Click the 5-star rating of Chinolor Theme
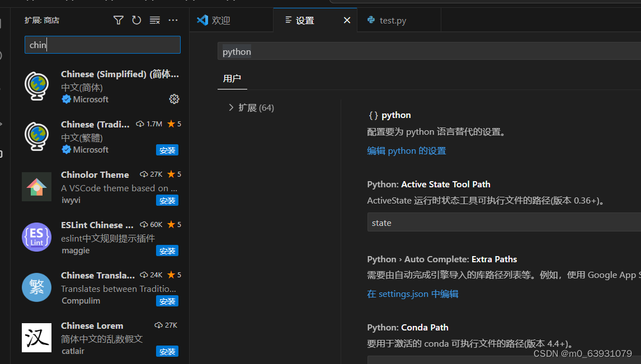Image resolution: width=641 pixels, height=364 pixels. (174, 174)
